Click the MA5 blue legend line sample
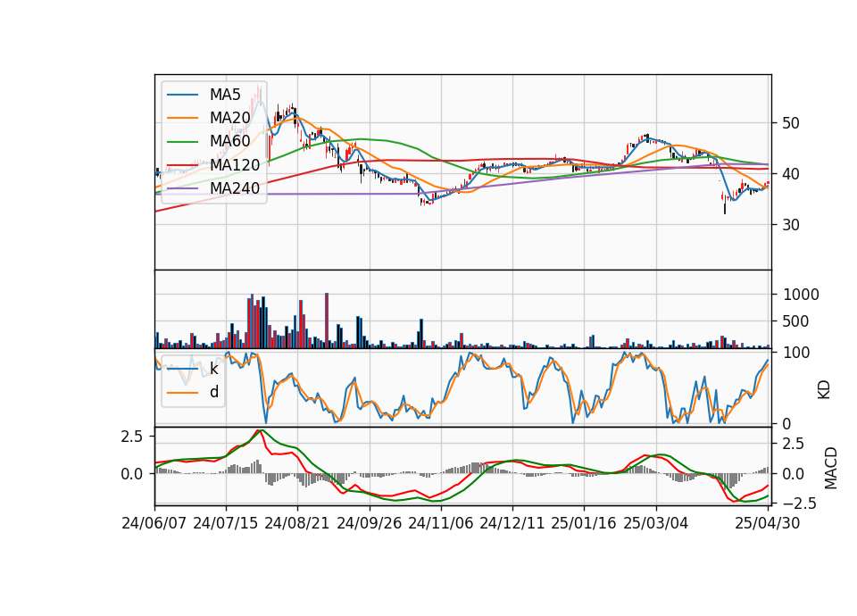This screenshot has height=616, width=857. coord(183,95)
